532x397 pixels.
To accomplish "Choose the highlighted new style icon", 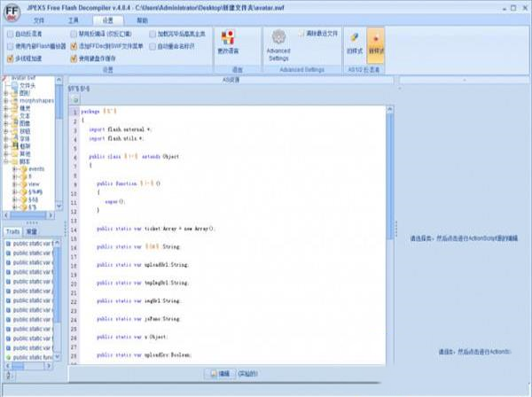I will [376, 39].
